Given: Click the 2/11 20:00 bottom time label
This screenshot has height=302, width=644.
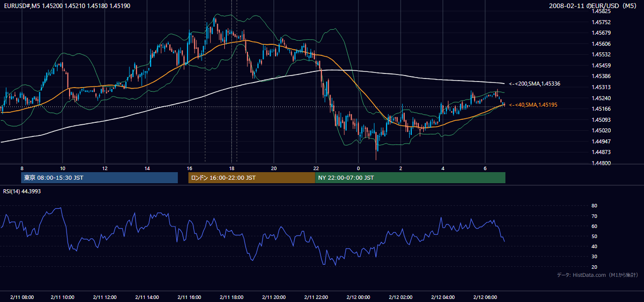Looking at the screenshot, I should click(275, 297).
